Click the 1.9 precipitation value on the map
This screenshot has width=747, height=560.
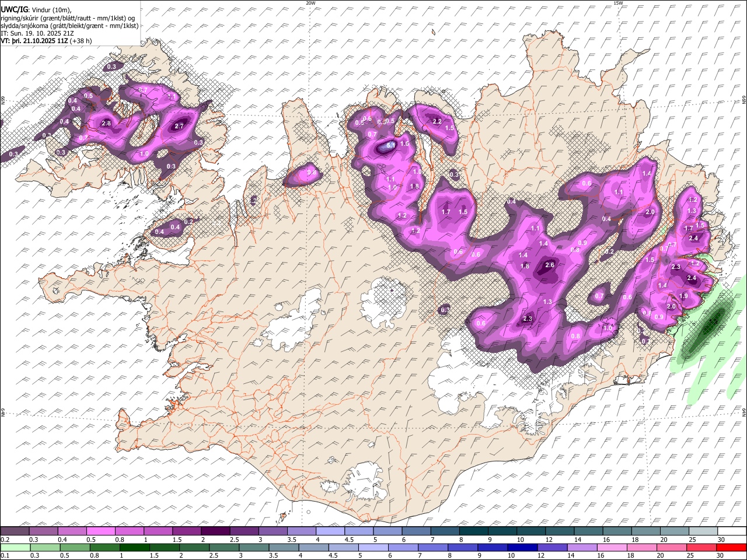pyautogui.click(x=684, y=296)
